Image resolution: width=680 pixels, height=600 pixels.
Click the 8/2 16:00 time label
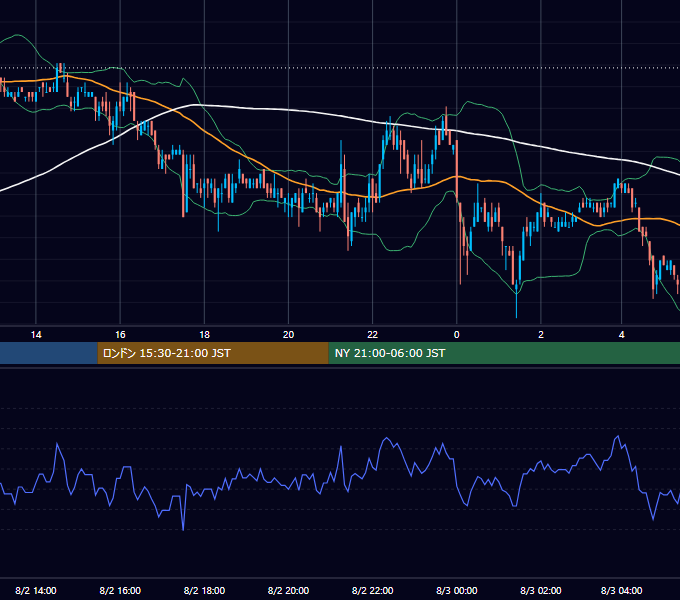tap(120, 590)
